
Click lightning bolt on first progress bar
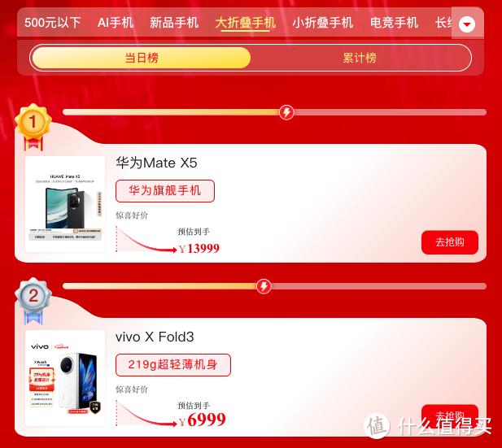pyautogui.click(x=286, y=112)
